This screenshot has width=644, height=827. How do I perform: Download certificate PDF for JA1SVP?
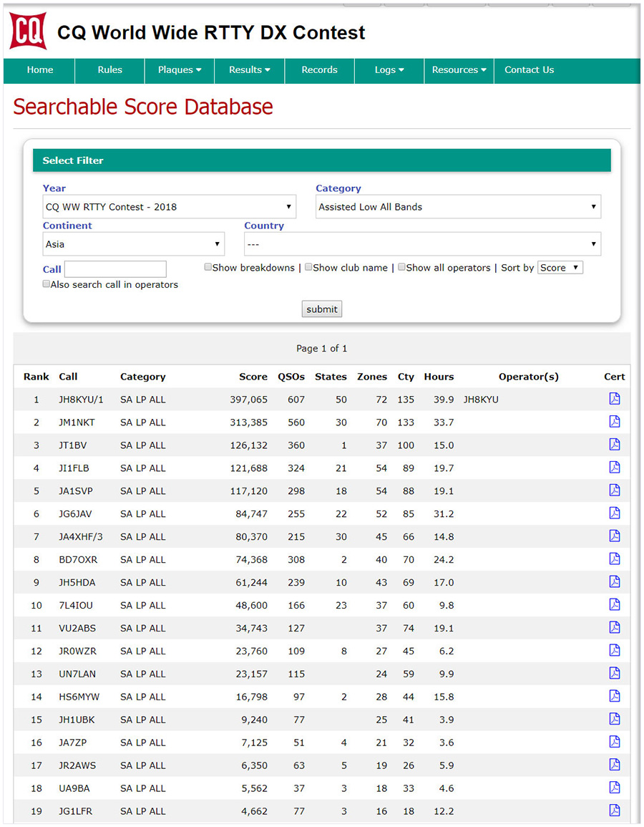pos(614,490)
